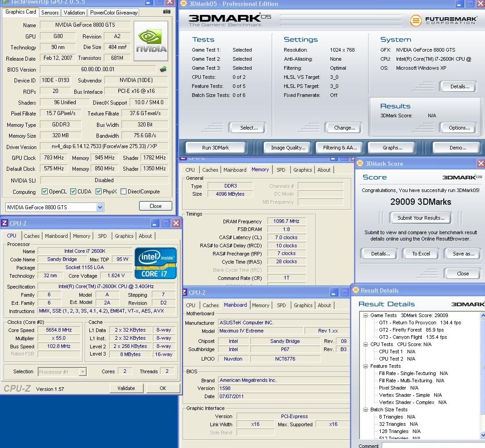Click the DRAM Frequency value 1096.7 MHz

pos(286,221)
